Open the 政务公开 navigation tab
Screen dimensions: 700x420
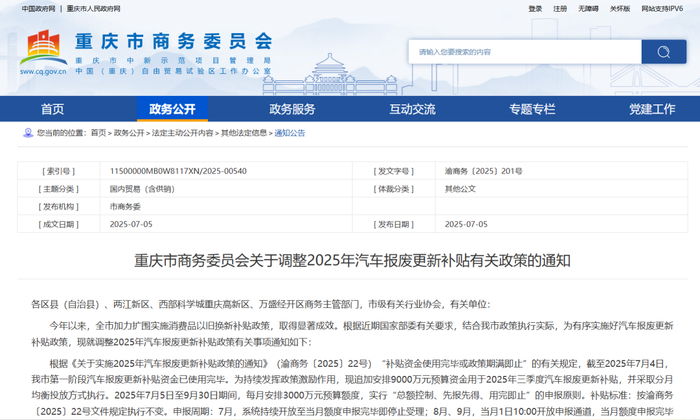[x=172, y=109]
